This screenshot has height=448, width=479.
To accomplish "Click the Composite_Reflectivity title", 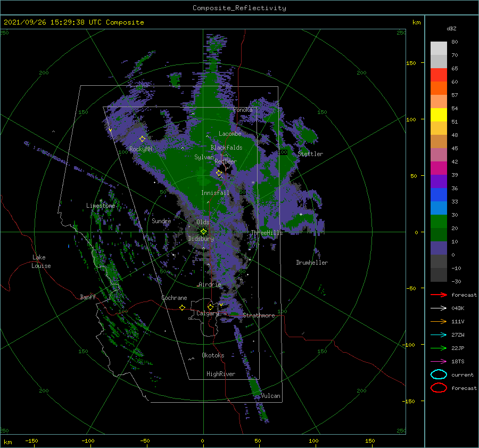I will click(x=239, y=8).
